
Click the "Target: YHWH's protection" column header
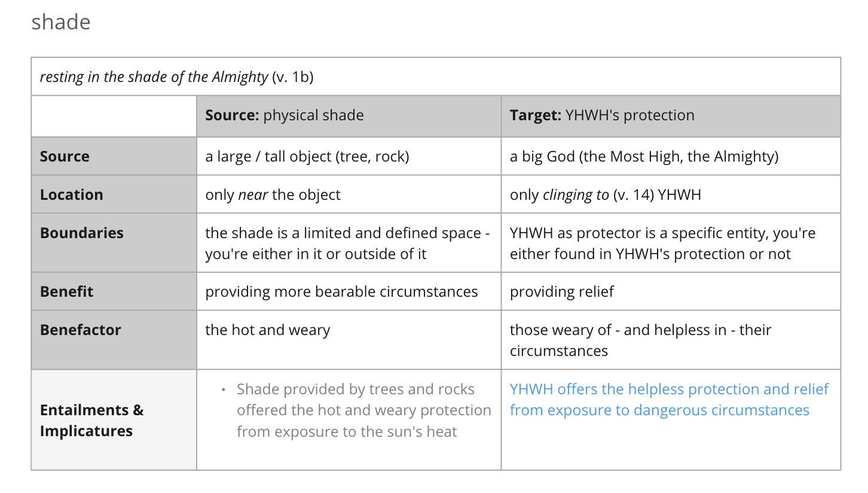(x=602, y=115)
